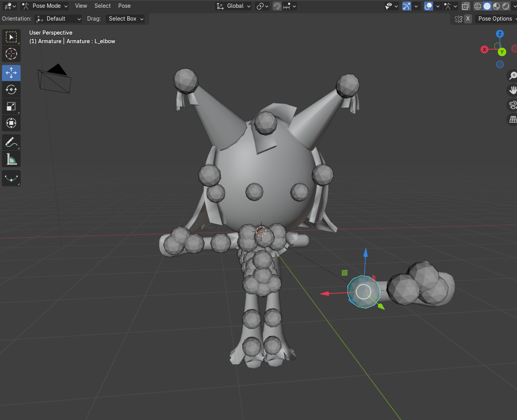Viewport: 517px width, 420px height.
Task: Open object visibility and selectability dropdown
Action: tap(391, 6)
